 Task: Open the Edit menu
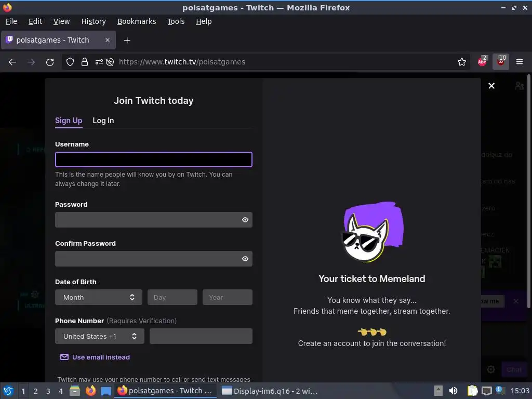pyautogui.click(x=35, y=21)
